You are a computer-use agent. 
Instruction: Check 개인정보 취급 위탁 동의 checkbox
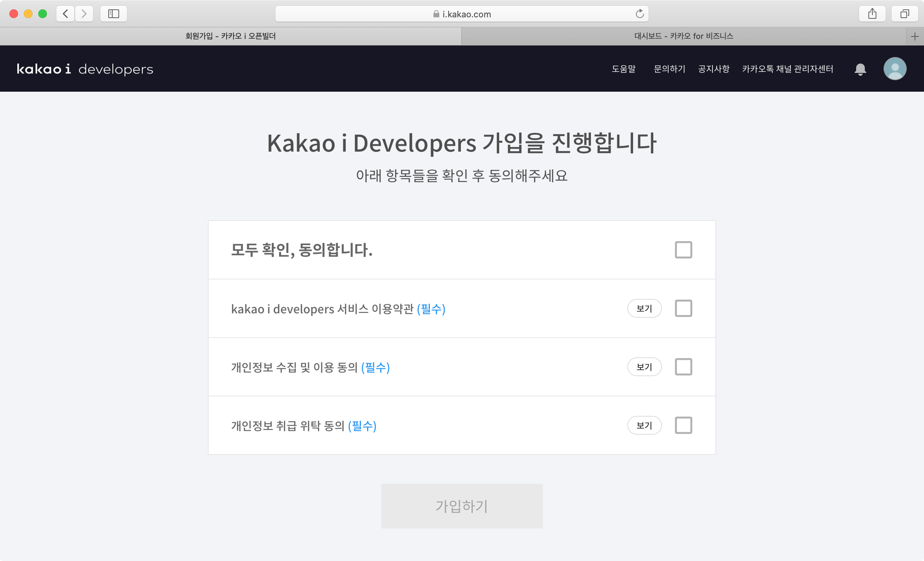click(683, 425)
